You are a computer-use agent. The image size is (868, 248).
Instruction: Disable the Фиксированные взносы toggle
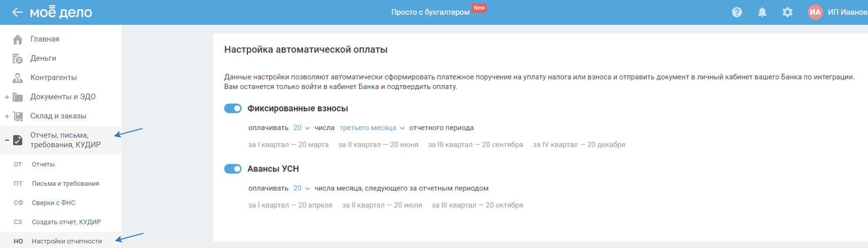(233, 108)
